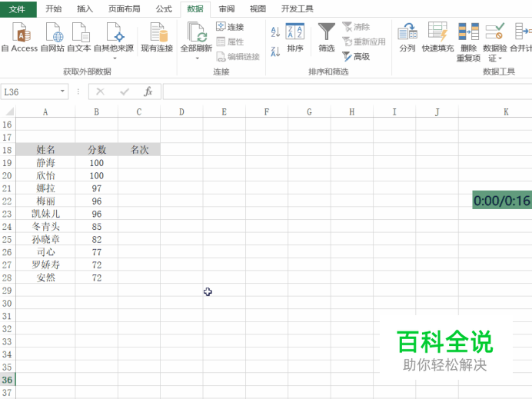
Task: Click the cell containing 冬青头
Action: 45,227
